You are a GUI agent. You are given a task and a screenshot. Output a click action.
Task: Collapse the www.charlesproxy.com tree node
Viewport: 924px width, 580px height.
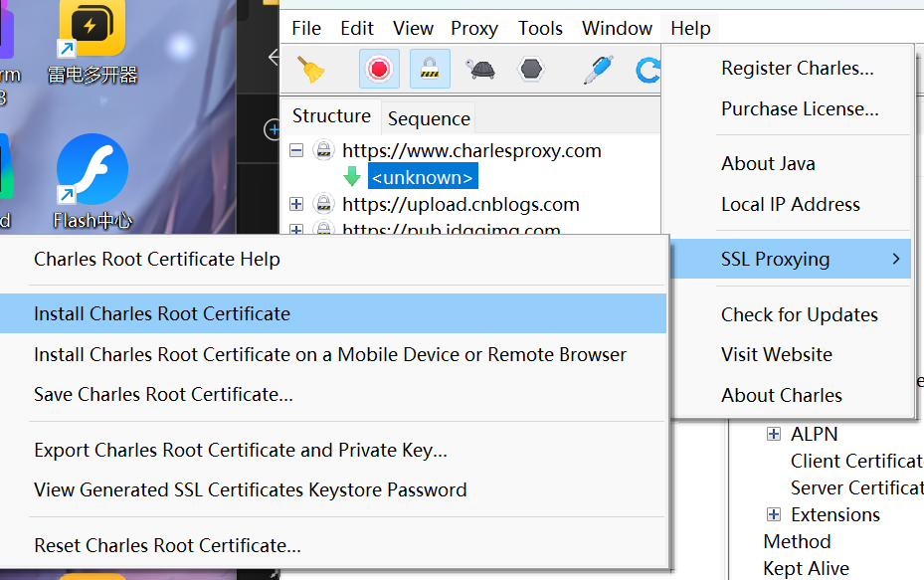(x=296, y=150)
